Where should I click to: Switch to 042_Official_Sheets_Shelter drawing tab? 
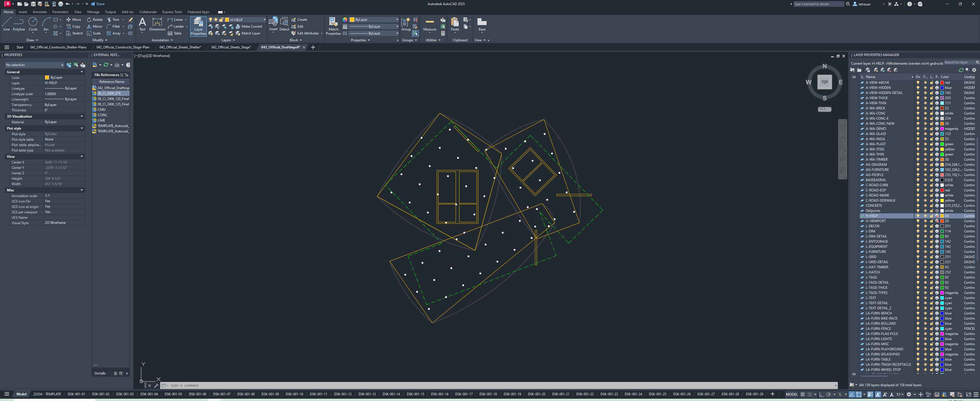pyautogui.click(x=180, y=47)
